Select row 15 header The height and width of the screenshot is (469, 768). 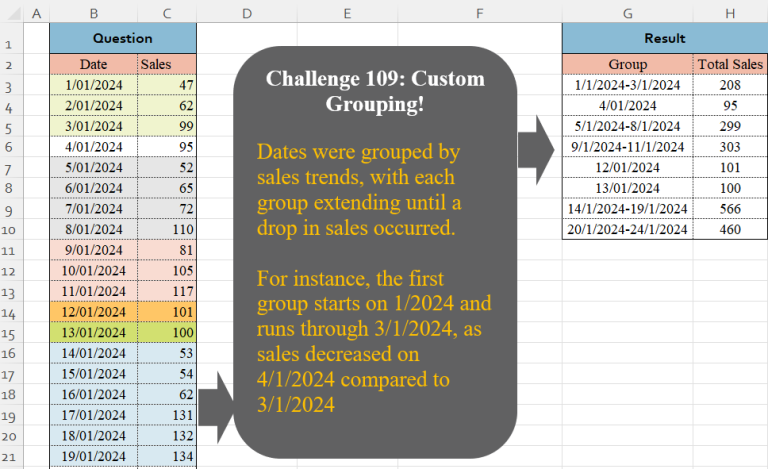[12, 332]
